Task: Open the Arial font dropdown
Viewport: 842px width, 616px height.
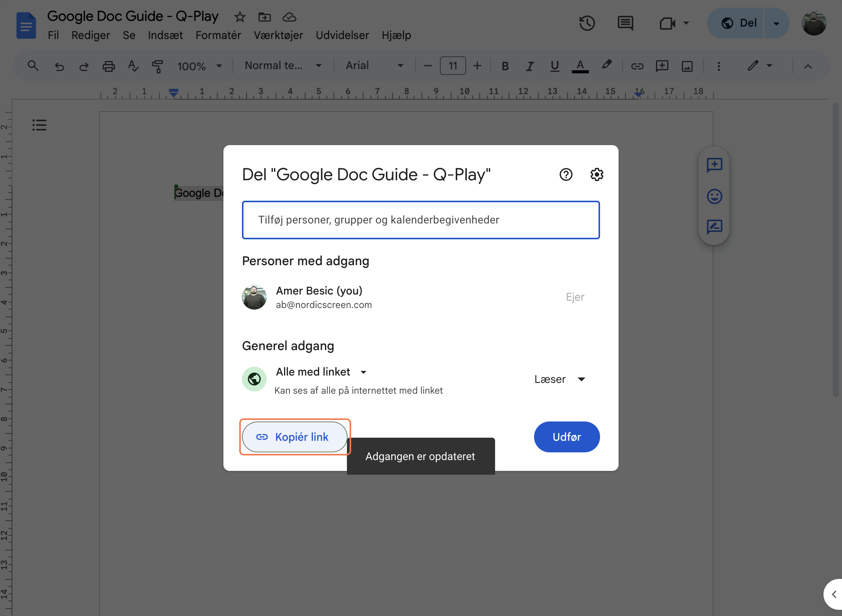Action: click(374, 66)
